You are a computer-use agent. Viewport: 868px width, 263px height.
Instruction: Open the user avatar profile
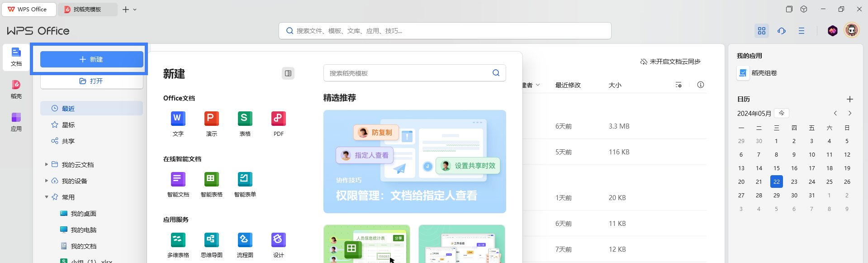tap(852, 30)
